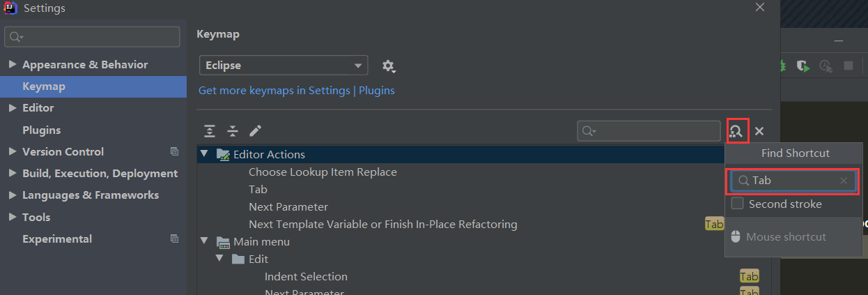Click the Stop icon in the IDE toolbar

pyautogui.click(x=848, y=66)
